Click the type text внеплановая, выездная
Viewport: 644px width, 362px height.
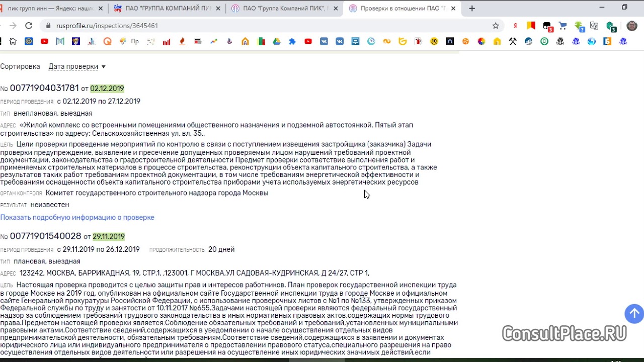click(x=53, y=113)
